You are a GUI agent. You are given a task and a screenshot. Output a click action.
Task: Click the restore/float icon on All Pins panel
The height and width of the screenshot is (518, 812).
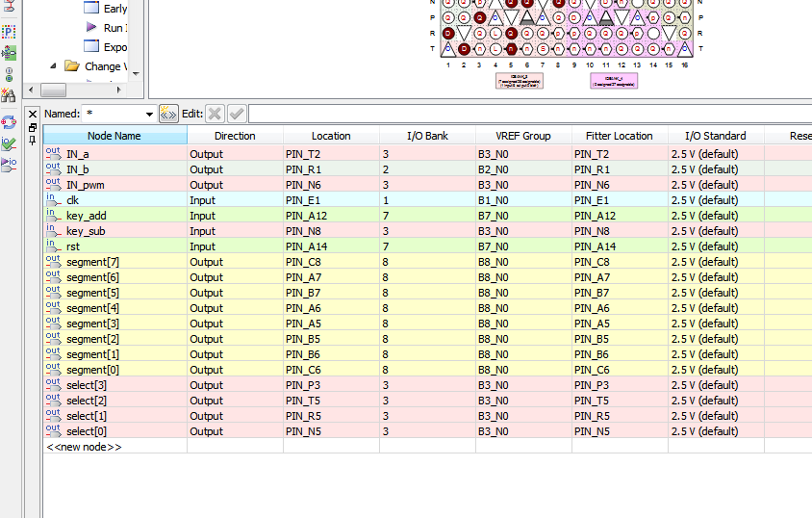tap(33, 127)
